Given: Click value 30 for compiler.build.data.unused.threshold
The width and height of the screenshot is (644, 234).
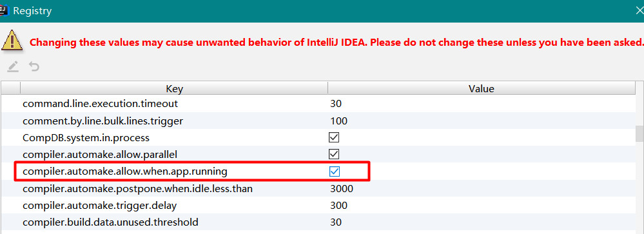Looking at the screenshot, I should tap(336, 222).
